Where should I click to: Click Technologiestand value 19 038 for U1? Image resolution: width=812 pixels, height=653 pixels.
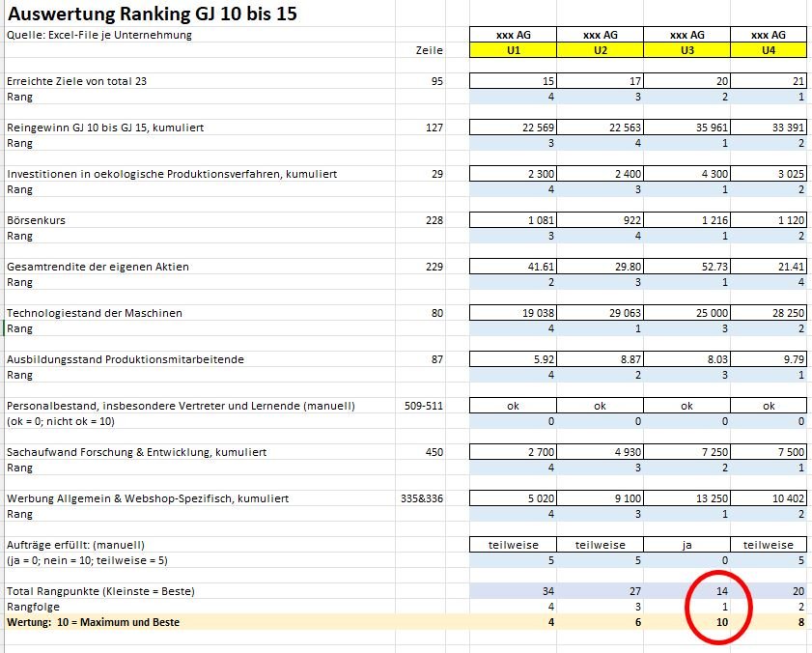pyautogui.click(x=514, y=313)
